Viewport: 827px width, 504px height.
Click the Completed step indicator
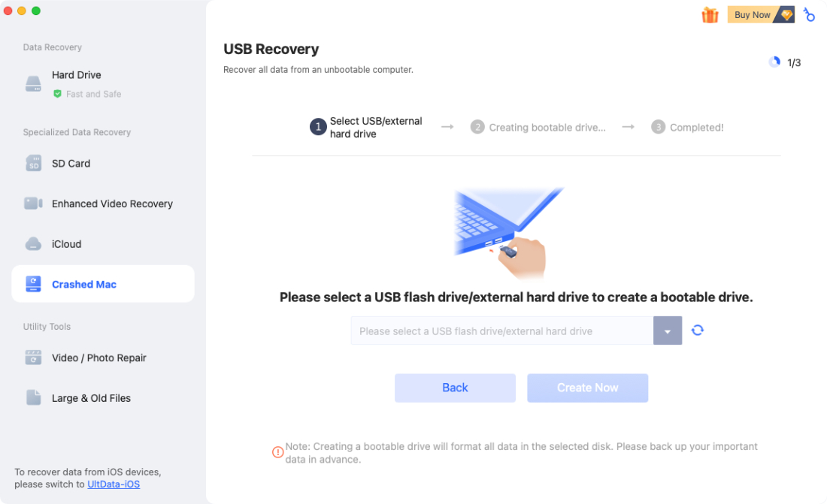click(x=686, y=127)
